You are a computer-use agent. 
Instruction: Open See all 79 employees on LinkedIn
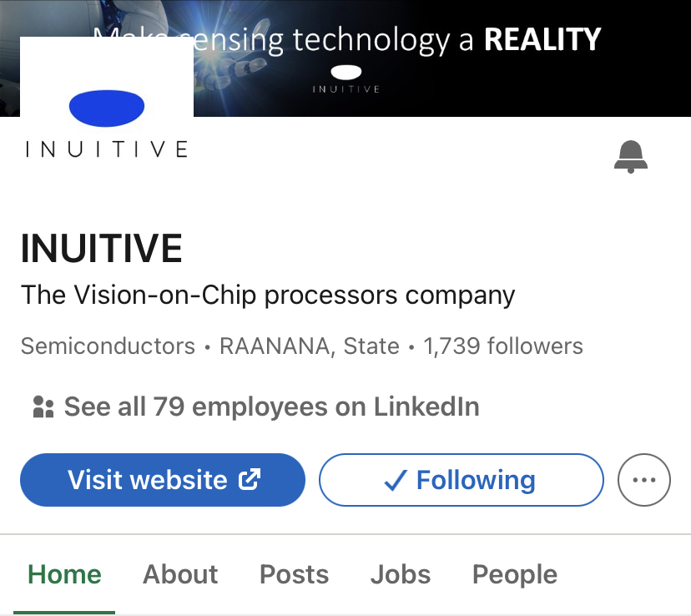pyautogui.click(x=256, y=406)
